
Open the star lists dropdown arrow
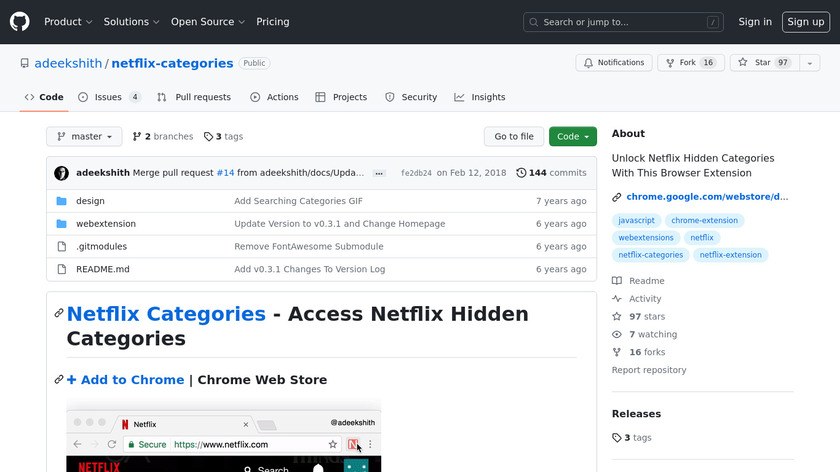(809, 63)
